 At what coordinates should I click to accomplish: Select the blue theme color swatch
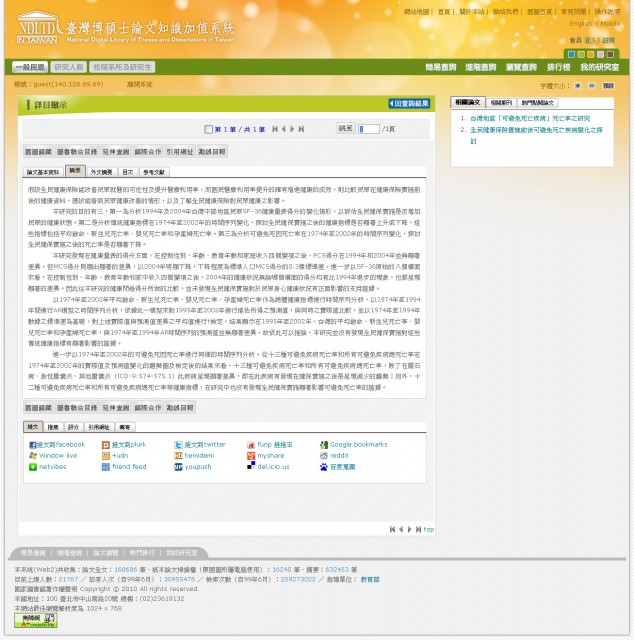click(x=572, y=54)
